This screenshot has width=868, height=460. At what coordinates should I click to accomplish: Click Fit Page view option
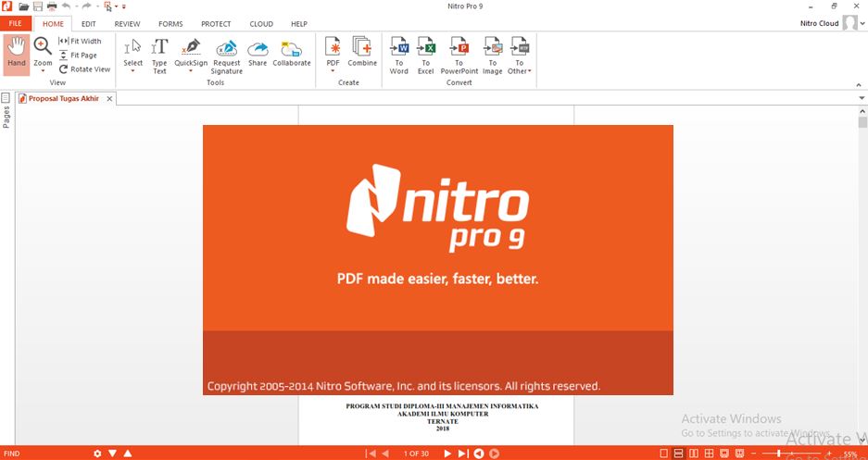78,56
